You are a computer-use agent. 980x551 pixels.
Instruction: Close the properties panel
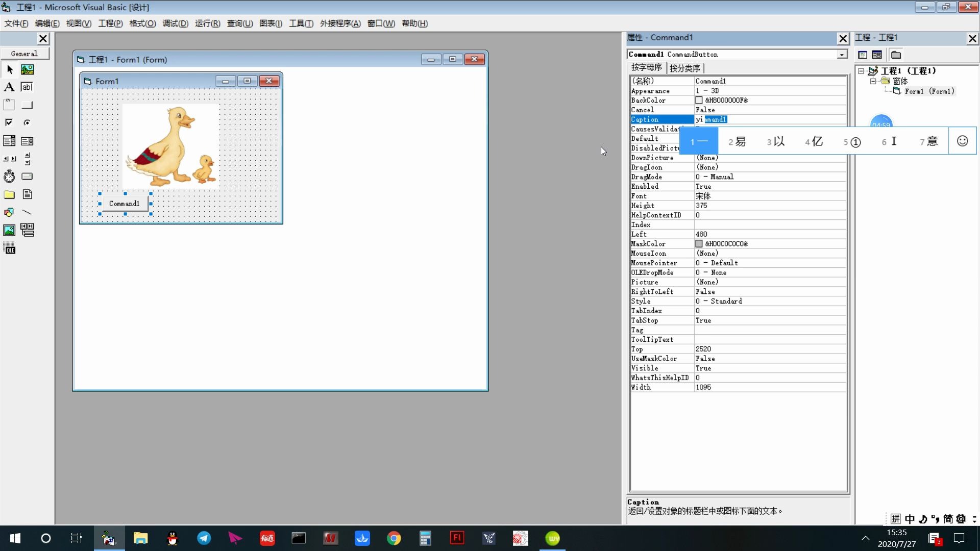(843, 38)
